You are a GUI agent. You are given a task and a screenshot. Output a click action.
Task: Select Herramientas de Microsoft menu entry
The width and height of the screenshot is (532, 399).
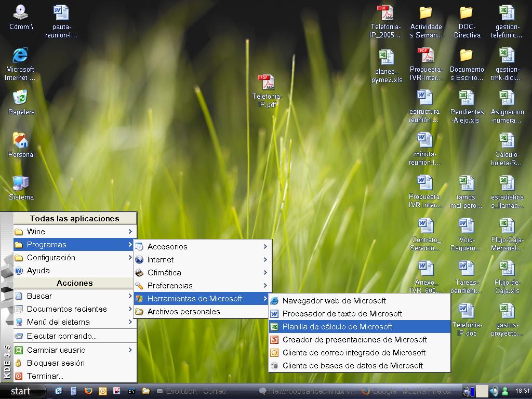[203, 299]
